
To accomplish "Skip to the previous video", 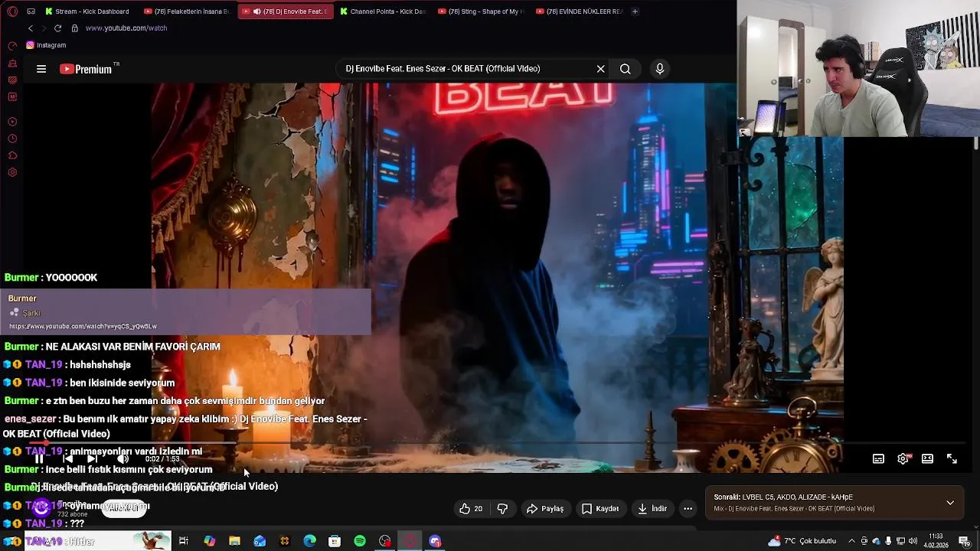I will point(67,459).
